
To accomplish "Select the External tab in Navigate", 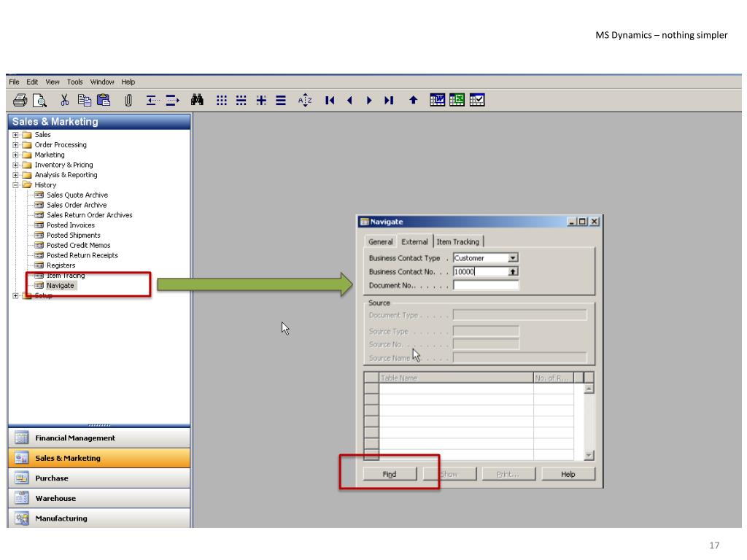I will coord(414,241).
